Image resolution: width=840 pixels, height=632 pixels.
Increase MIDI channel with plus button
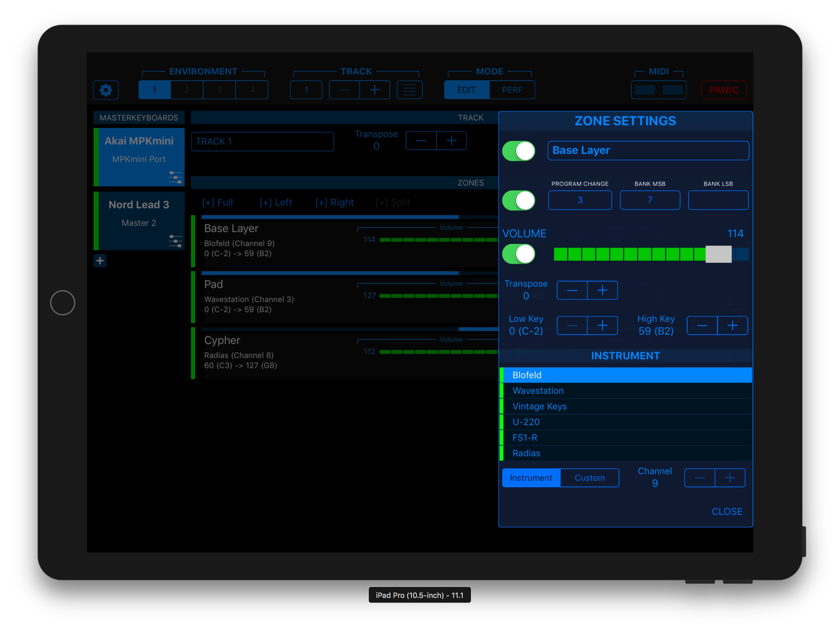point(730,478)
